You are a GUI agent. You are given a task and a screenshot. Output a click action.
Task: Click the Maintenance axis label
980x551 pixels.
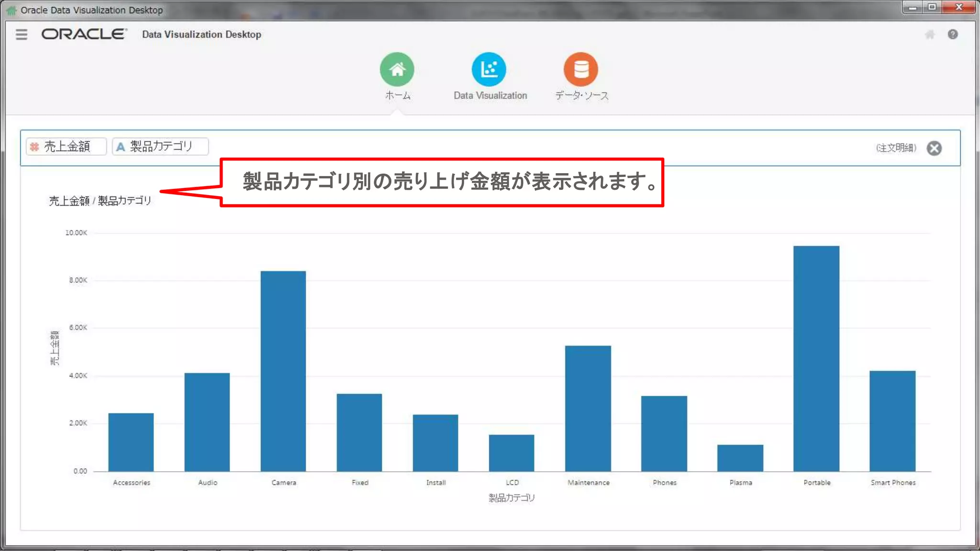point(589,483)
